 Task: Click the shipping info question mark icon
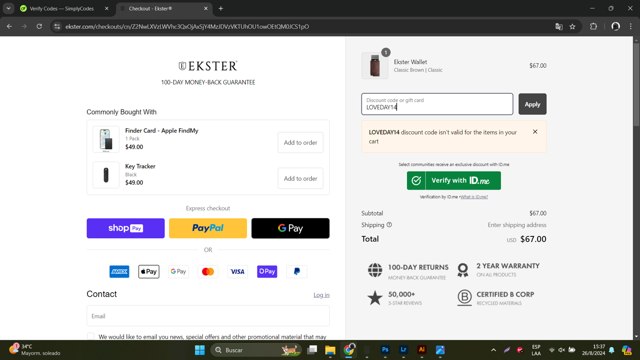pos(389,225)
